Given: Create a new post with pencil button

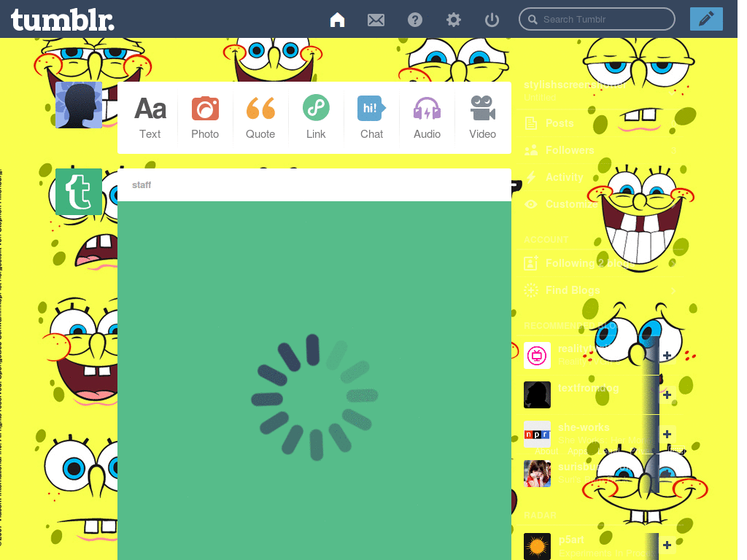Looking at the screenshot, I should (x=706, y=19).
